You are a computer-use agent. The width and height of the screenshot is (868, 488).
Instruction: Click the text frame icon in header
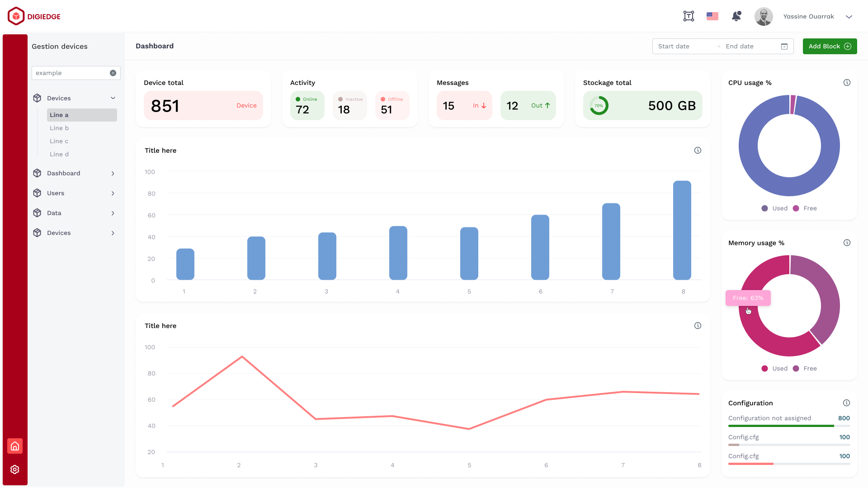coord(689,16)
